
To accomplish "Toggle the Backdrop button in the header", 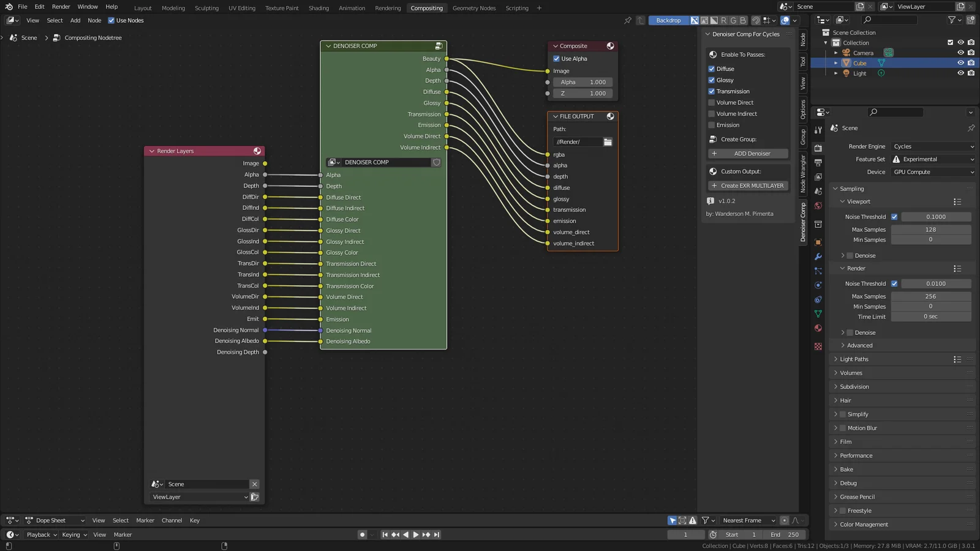I will [669, 20].
